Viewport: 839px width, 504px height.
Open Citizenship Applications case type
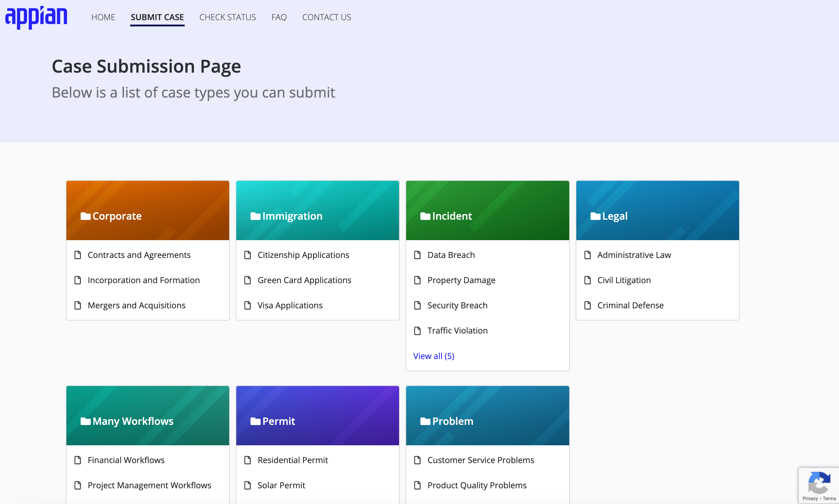303,255
